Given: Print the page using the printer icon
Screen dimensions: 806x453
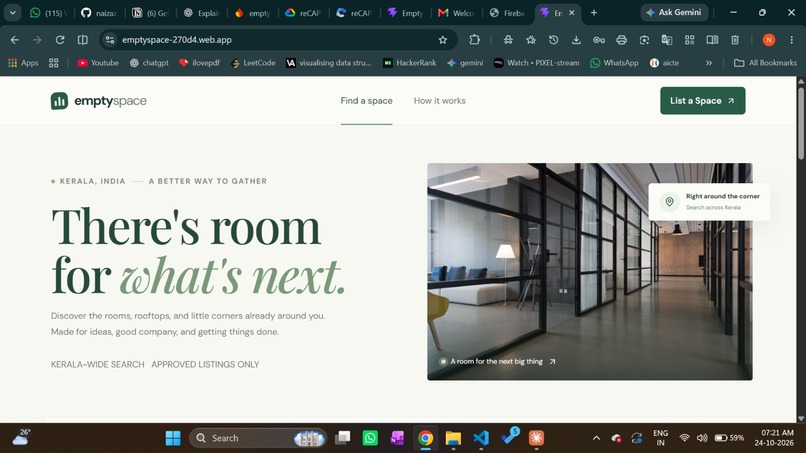Looking at the screenshot, I should tap(621, 40).
